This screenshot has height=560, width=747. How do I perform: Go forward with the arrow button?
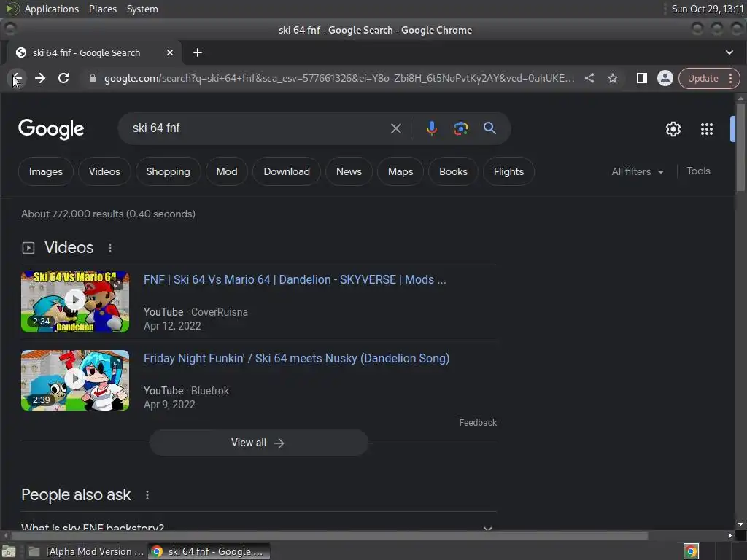(40, 78)
